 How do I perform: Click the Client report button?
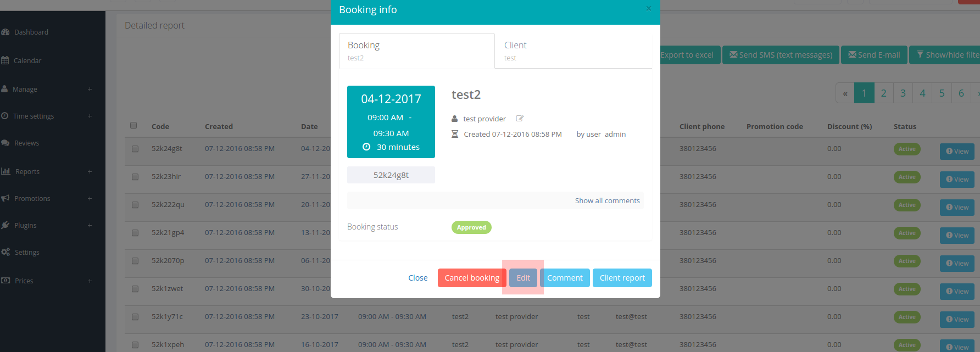point(622,278)
